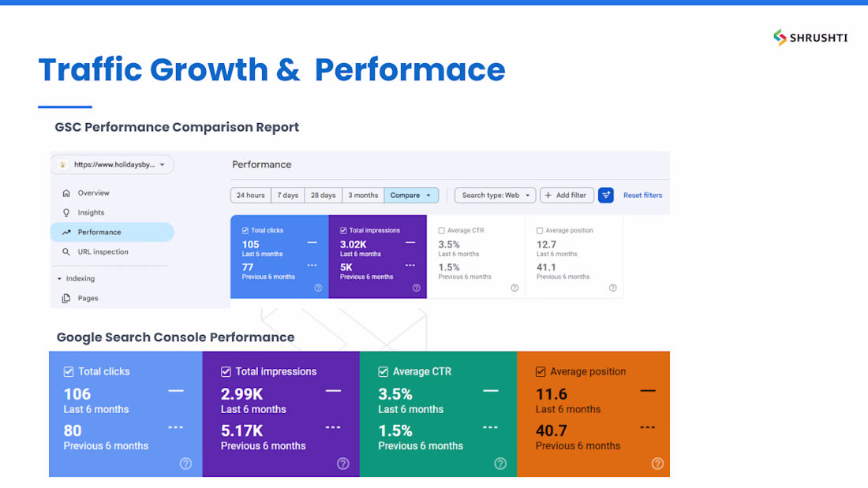Click the plus icon in Add filter
Image resolution: width=868 pixels, height=488 pixels.
(548, 196)
